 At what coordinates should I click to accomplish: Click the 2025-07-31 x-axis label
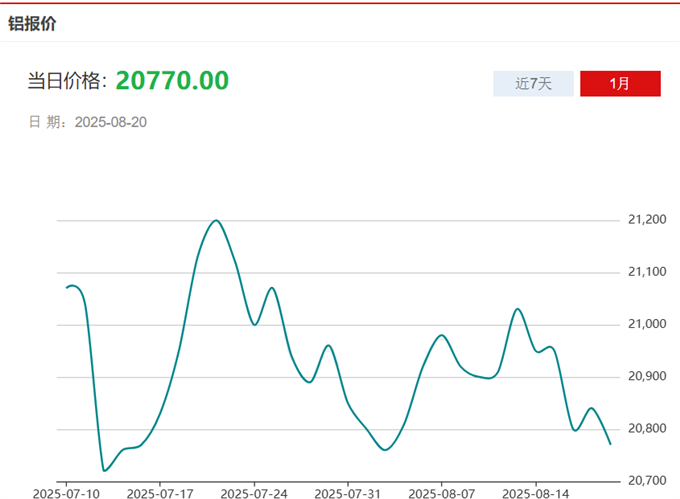pyautogui.click(x=347, y=493)
